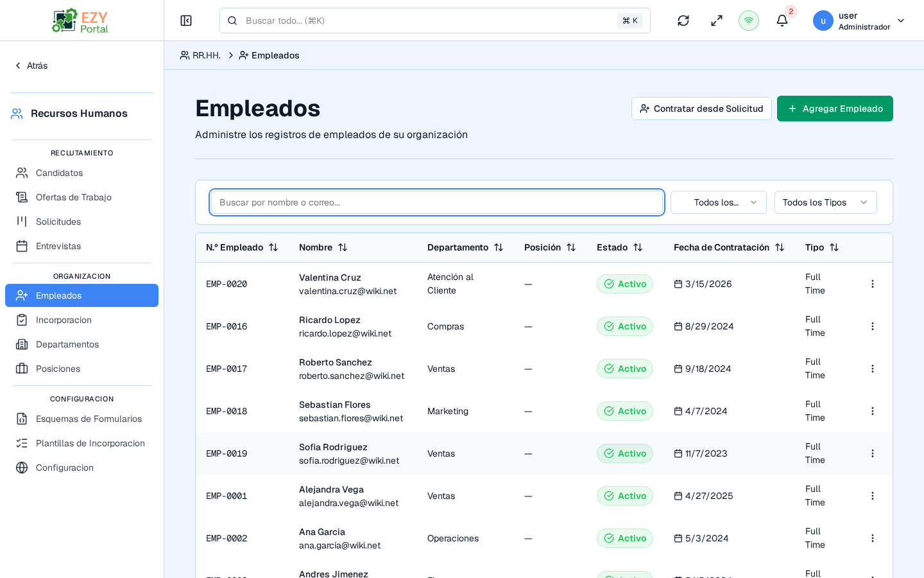Image resolution: width=924 pixels, height=578 pixels.
Task: Click the search magnifier icon in top bar
Action: [232, 21]
